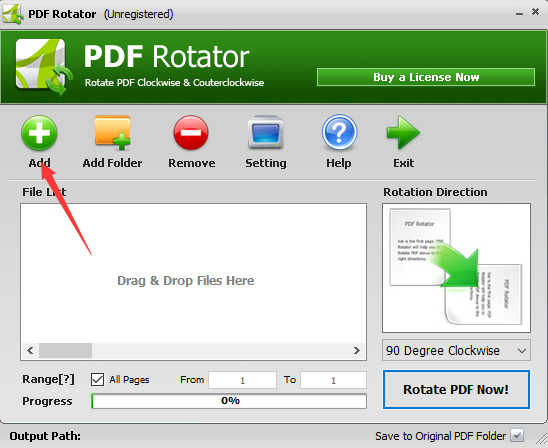Click the Range[?] help label
This screenshot has width=548, height=448.
48,380
